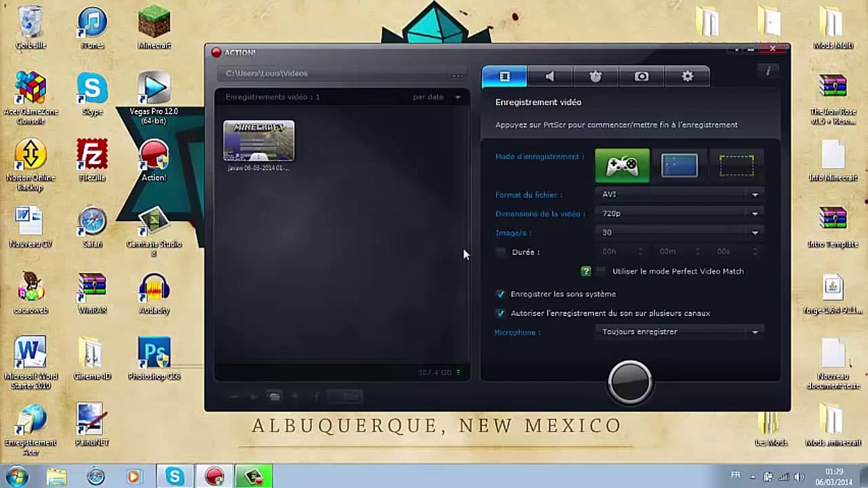Open Skype desktop shortcut
The height and width of the screenshot is (488, 868).
(x=92, y=94)
